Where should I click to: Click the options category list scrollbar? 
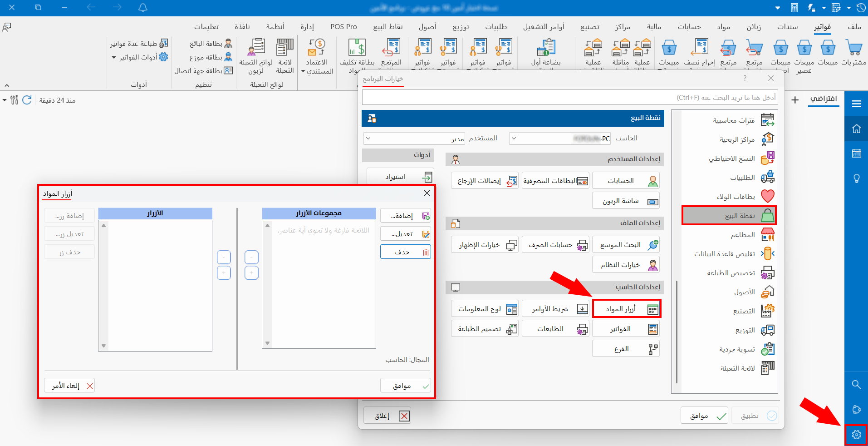[x=677, y=332]
